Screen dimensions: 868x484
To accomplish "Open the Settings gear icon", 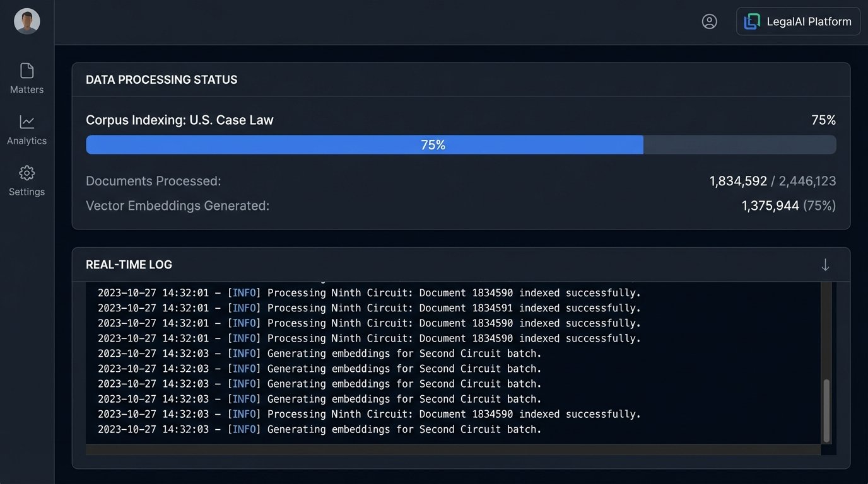I will click(26, 173).
